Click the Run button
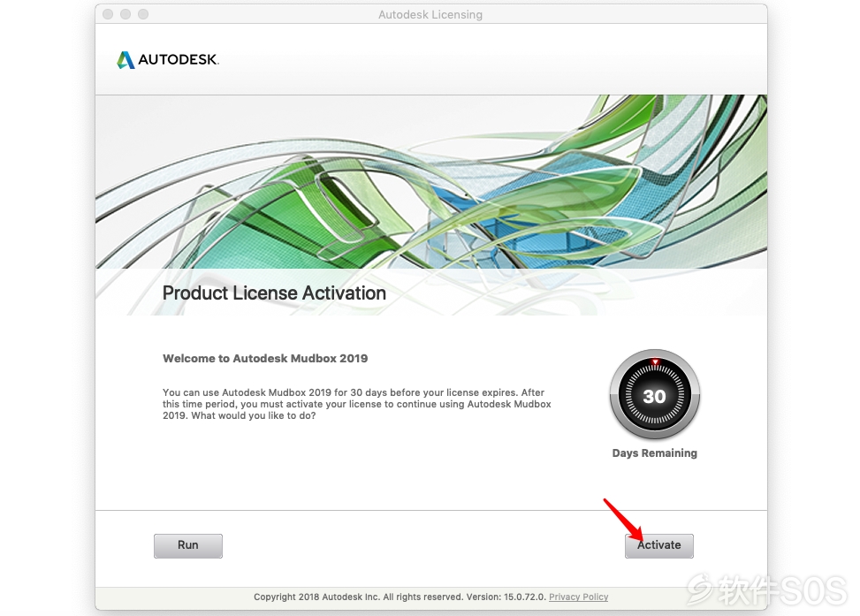Image resolution: width=860 pixels, height=616 pixels. [188, 545]
